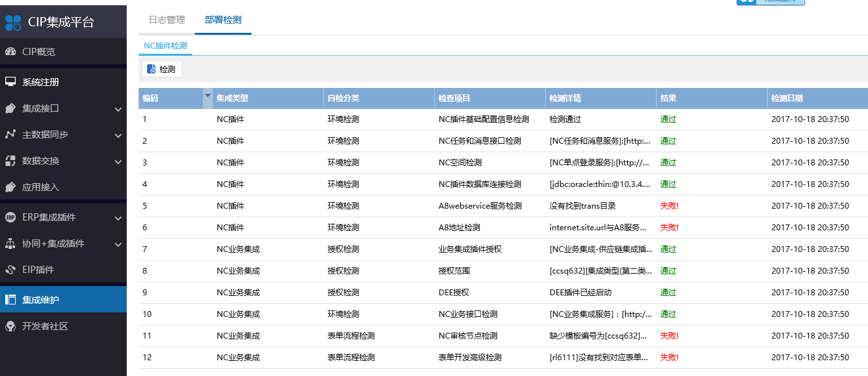
Task: Click NC插件数据库连接检测 cell
Action: [479, 184]
